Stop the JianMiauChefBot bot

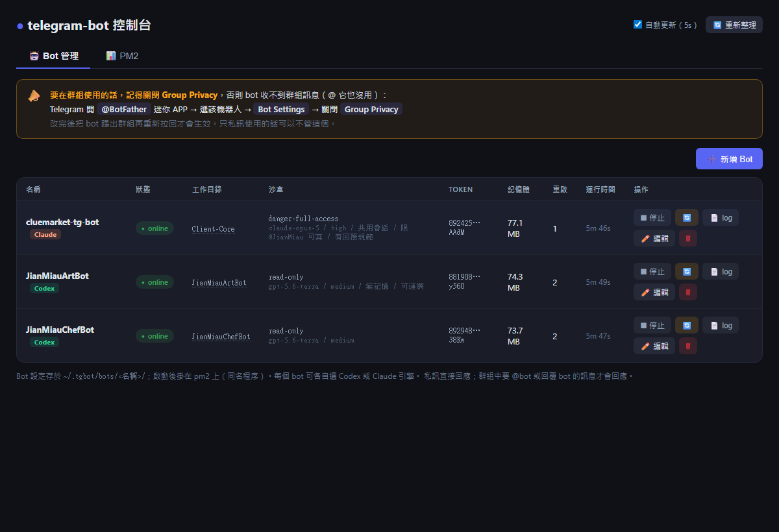pyautogui.click(x=652, y=325)
